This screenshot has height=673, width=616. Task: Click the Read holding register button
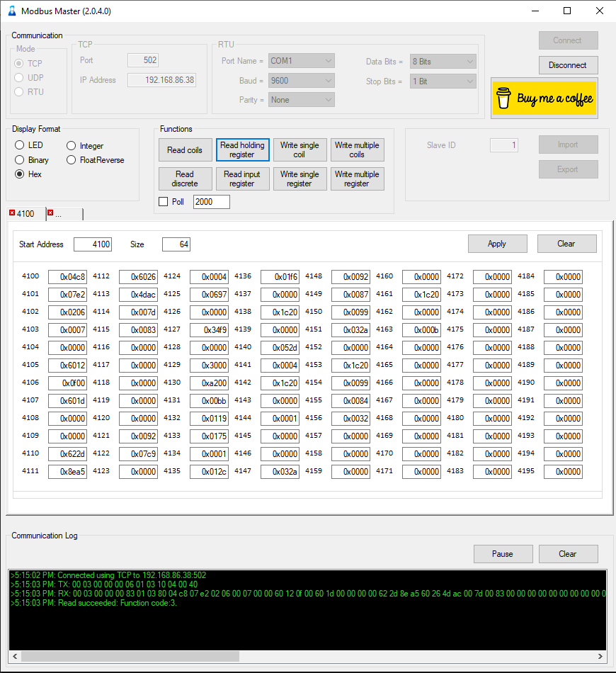(242, 150)
